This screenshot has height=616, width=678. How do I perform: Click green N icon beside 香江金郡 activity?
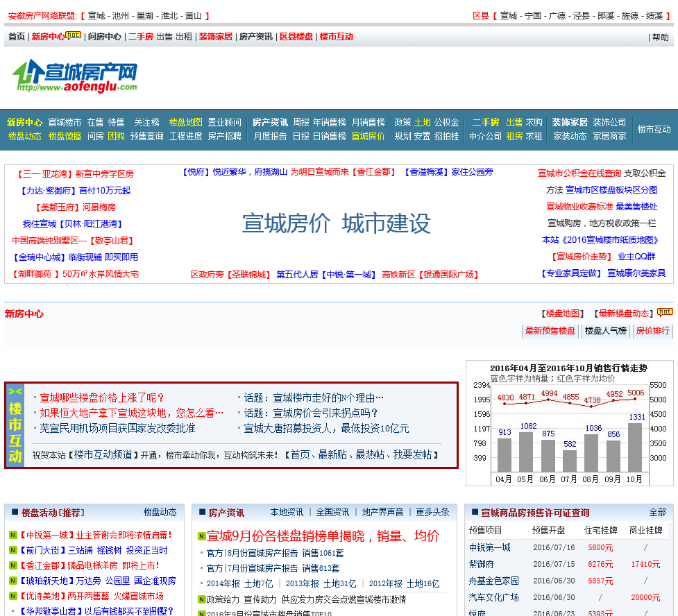[13, 565]
